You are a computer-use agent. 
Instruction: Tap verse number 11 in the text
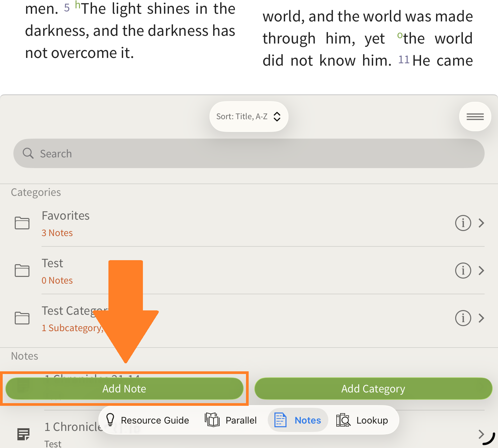tap(404, 60)
